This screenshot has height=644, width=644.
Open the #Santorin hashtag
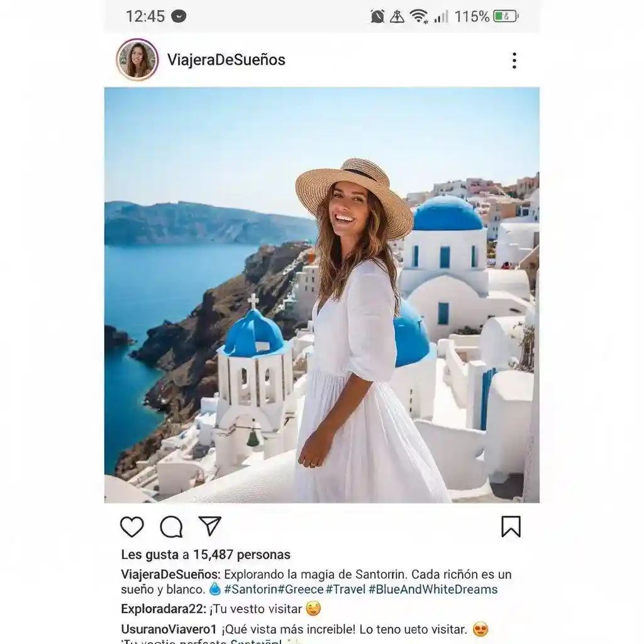click(x=250, y=589)
